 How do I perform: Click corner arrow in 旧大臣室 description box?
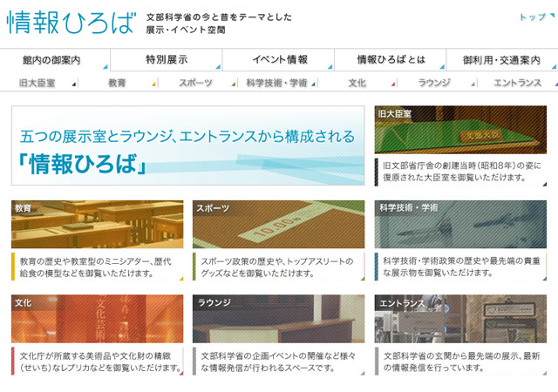[x=544, y=184]
